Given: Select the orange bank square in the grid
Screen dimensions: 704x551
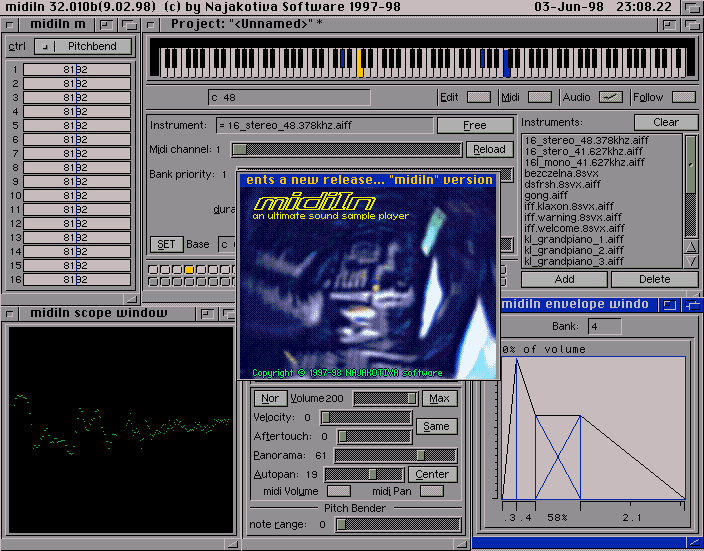Looking at the screenshot, I should click(x=189, y=269).
